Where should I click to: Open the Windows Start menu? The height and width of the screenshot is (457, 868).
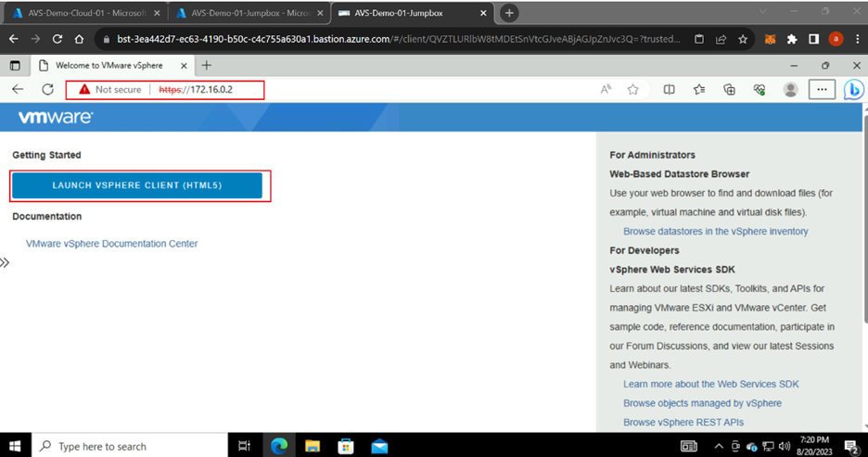point(16,446)
